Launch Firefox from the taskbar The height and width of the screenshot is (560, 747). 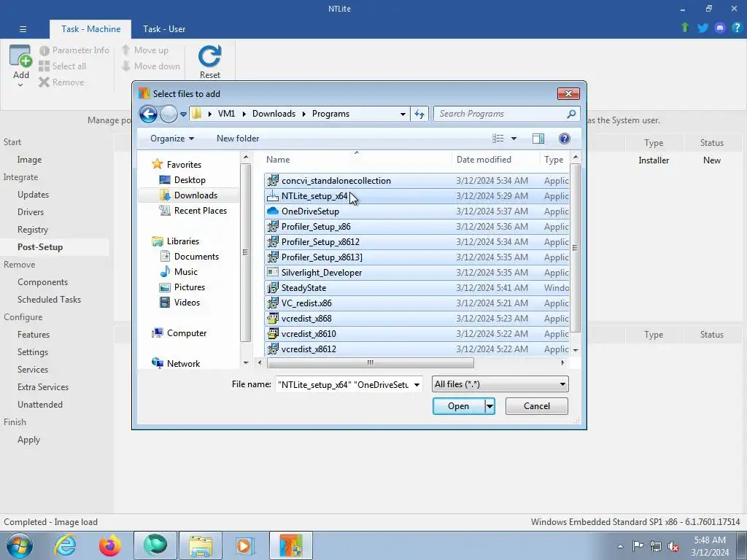click(110, 545)
